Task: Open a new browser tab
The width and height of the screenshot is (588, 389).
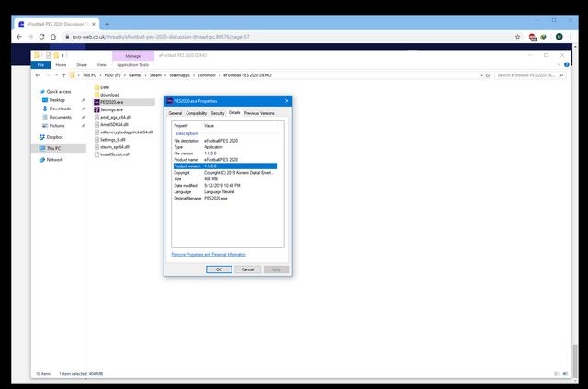Action: coord(107,24)
